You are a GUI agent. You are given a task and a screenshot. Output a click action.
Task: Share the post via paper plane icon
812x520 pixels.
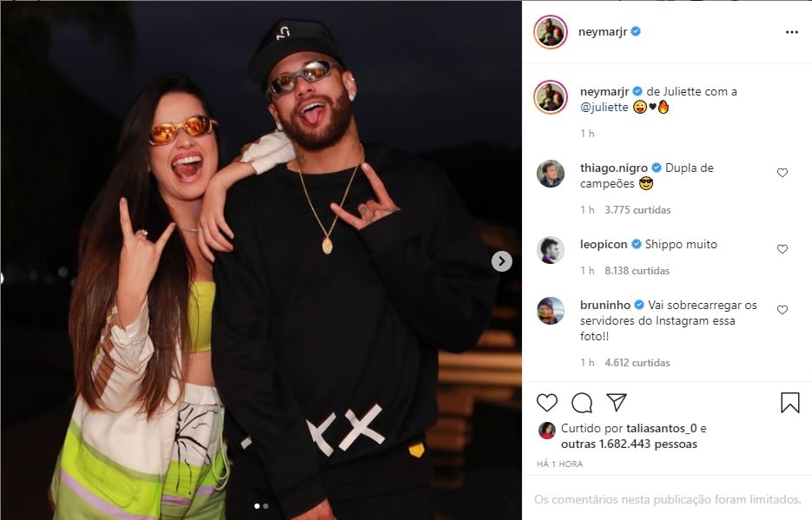617,403
